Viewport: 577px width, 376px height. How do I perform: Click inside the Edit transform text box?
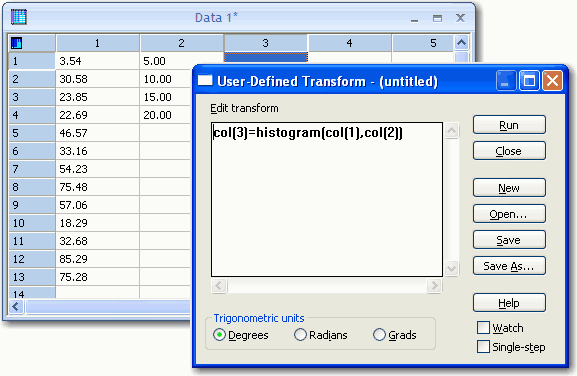coord(327,199)
